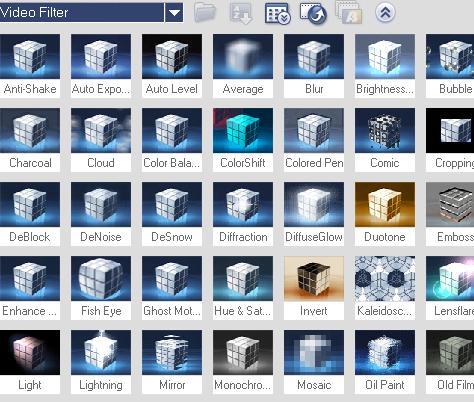The height and width of the screenshot is (402, 474).
Task: Pick the Fish Eye filter thumbnail
Action: point(101,278)
